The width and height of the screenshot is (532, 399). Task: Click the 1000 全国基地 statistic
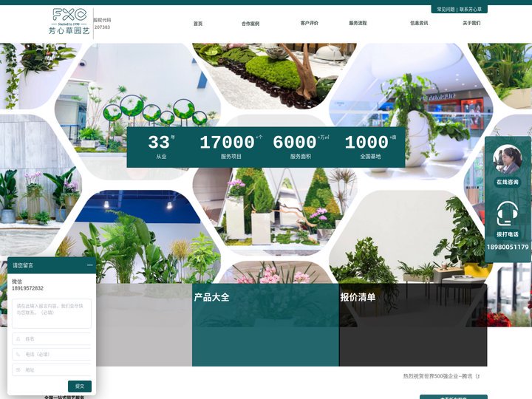point(370,147)
